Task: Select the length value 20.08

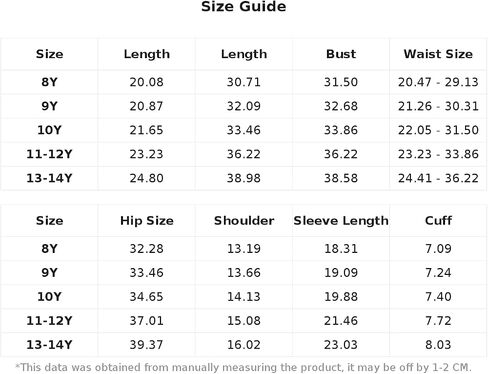Action: (147, 82)
